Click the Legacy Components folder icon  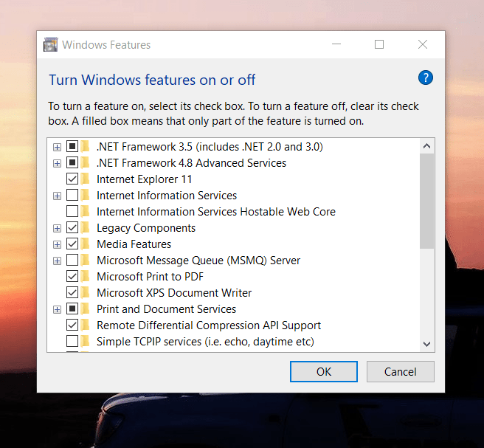click(x=86, y=228)
